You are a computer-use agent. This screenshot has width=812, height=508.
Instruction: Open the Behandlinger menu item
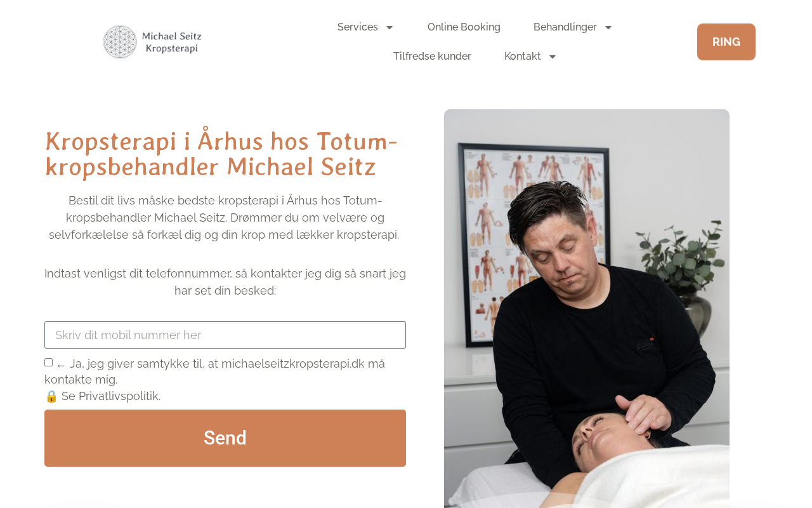coord(565,27)
